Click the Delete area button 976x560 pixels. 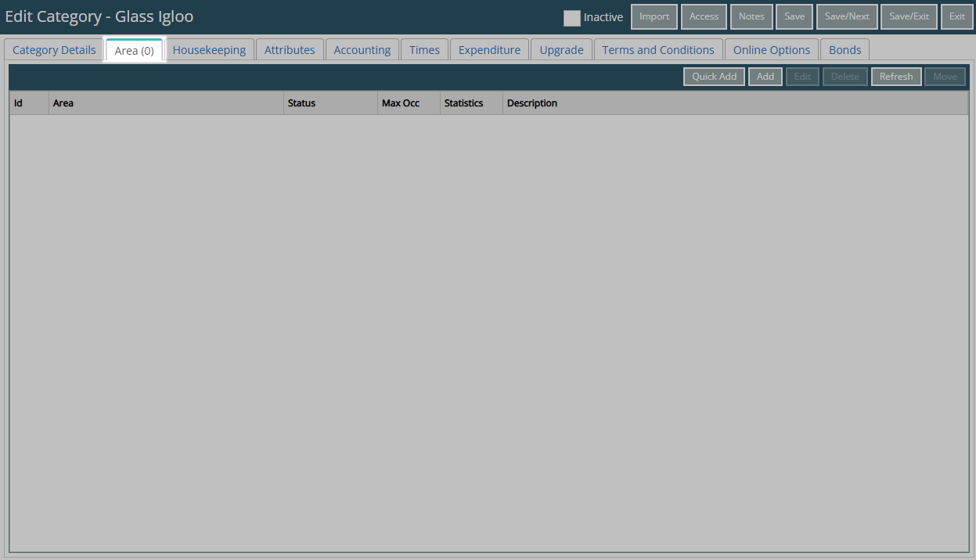point(845,77)
